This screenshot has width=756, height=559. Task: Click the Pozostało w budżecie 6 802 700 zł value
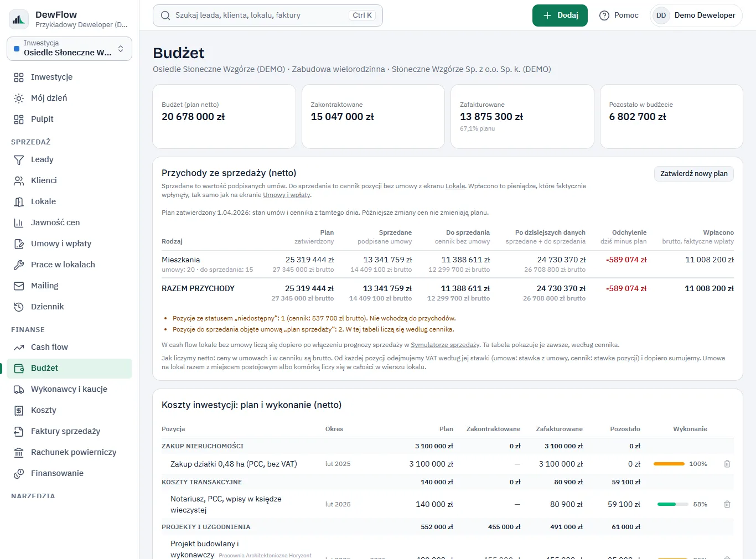pyautogui.click(x=638, y=117)
